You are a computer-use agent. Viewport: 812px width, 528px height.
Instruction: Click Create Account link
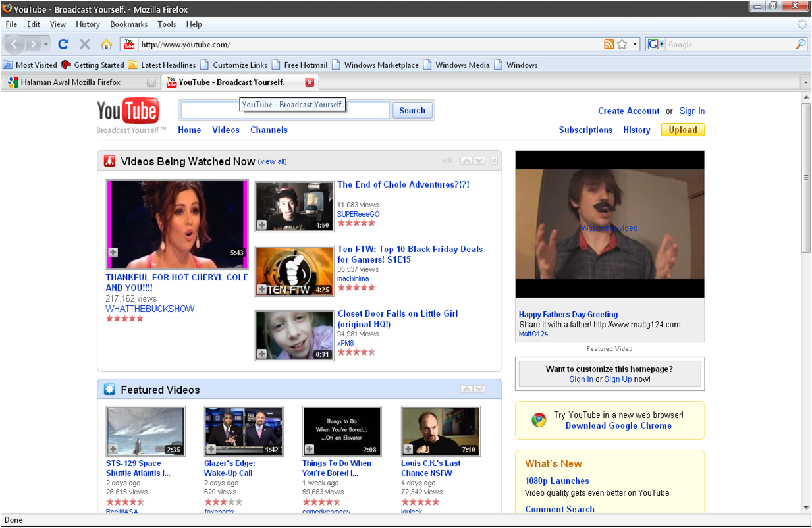[x=628, y=111]
